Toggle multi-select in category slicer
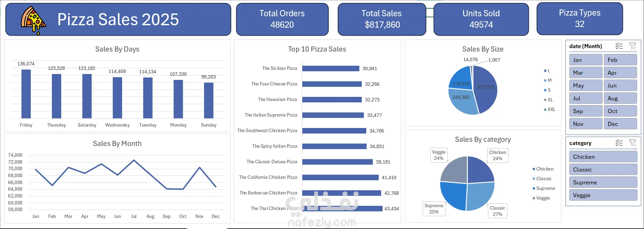The image size is (644, 229). click(619, 143)
